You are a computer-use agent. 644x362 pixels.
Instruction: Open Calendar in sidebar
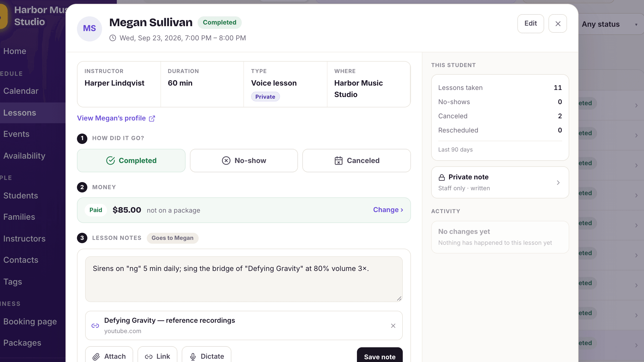coord(21,91)
